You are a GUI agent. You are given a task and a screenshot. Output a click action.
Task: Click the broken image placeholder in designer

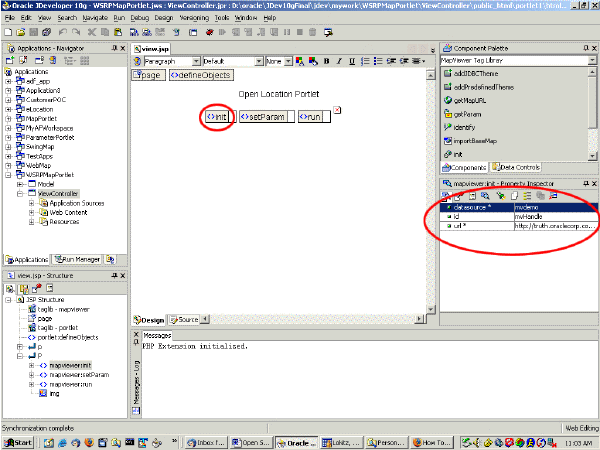[x=337, y=110]
